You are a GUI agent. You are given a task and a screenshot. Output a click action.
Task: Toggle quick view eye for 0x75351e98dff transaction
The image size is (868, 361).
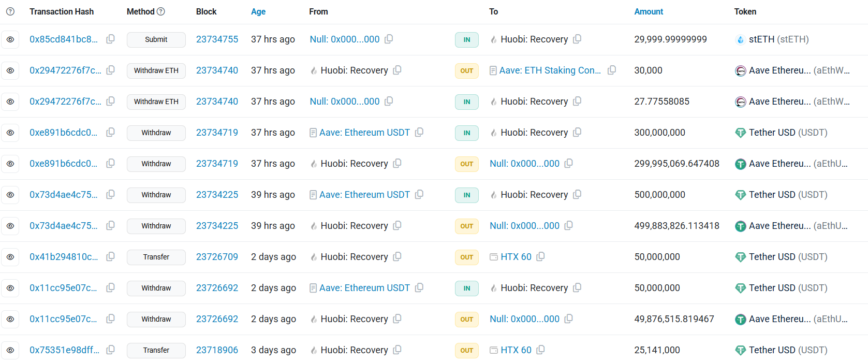(10, 350)
